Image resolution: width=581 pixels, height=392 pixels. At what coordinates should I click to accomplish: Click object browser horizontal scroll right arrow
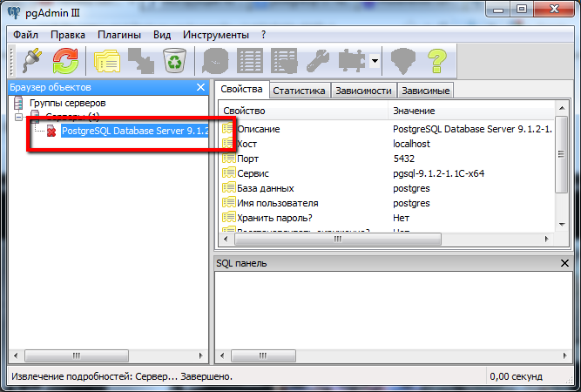[200, 355]
